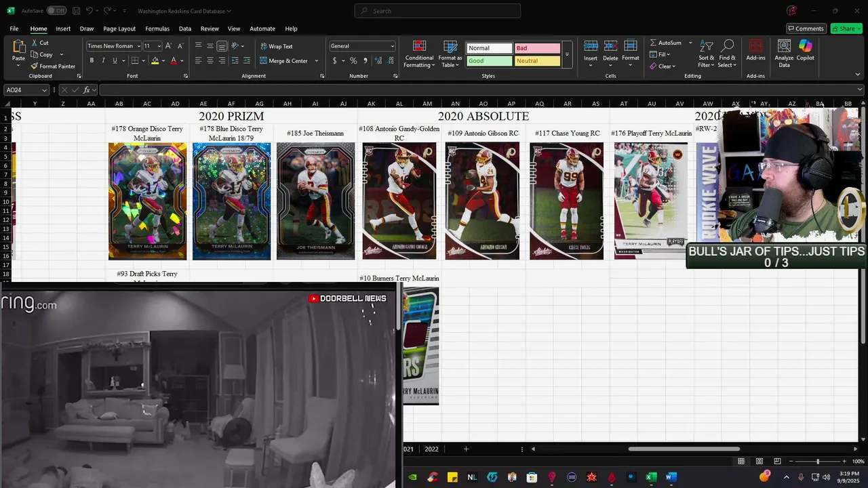Open the Sort & Filter menu
Screen dimensions: 868x488
tap(707, 54)
